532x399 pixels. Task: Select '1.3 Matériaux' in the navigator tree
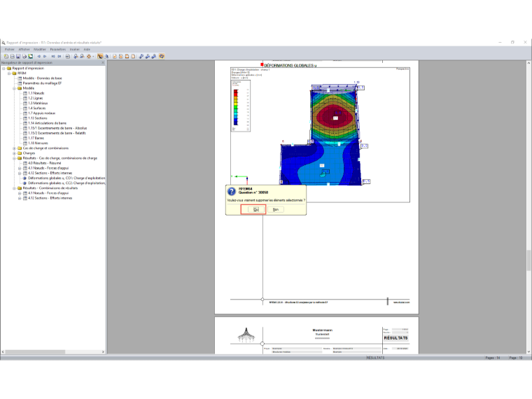(38, 103)
